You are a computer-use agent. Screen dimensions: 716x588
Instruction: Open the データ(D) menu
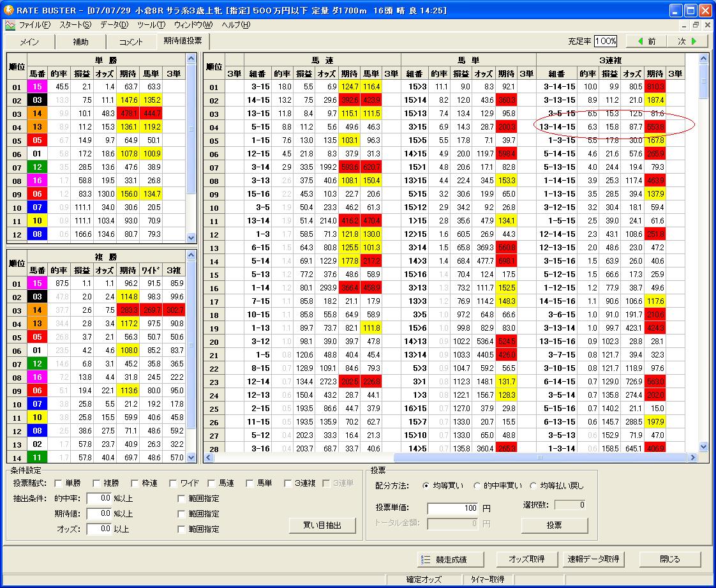(114, 25)
